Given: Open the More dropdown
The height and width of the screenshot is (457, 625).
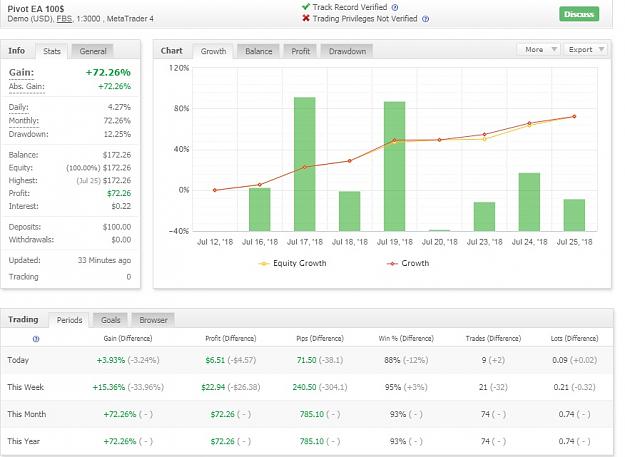Looking at the screenshot, I should (x=539, y=49).
